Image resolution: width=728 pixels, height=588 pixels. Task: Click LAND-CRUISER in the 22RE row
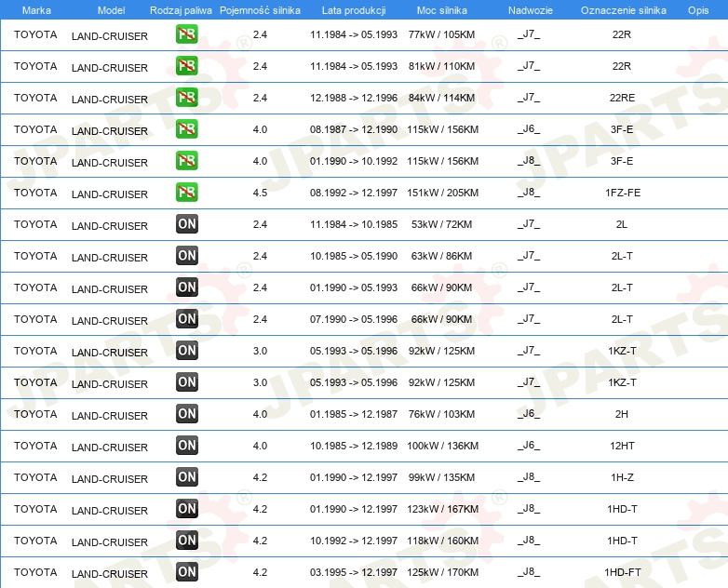(x=110, y=100)
